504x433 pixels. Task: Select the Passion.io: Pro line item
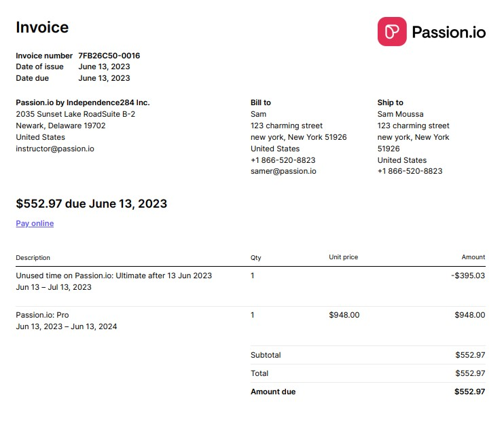[x=42, y=315]
